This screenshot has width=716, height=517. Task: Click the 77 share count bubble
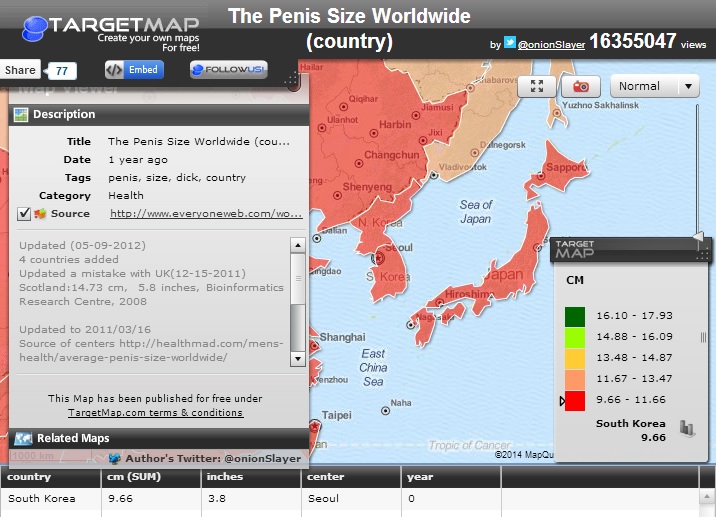tap(62, 71)
